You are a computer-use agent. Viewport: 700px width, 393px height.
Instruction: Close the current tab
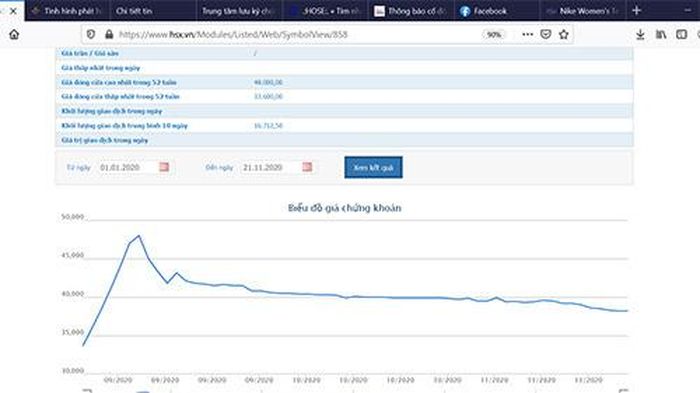[13, 11]
